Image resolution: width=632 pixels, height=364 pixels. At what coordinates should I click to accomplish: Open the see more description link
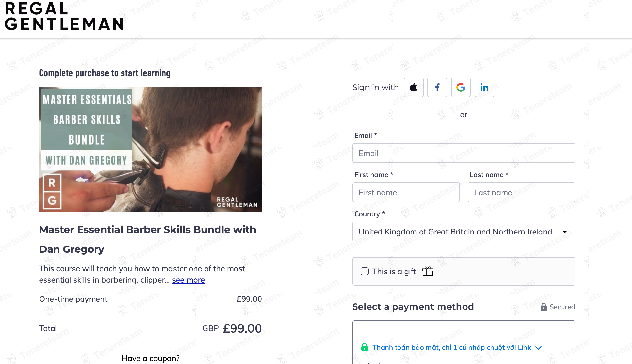pos(188,280)
